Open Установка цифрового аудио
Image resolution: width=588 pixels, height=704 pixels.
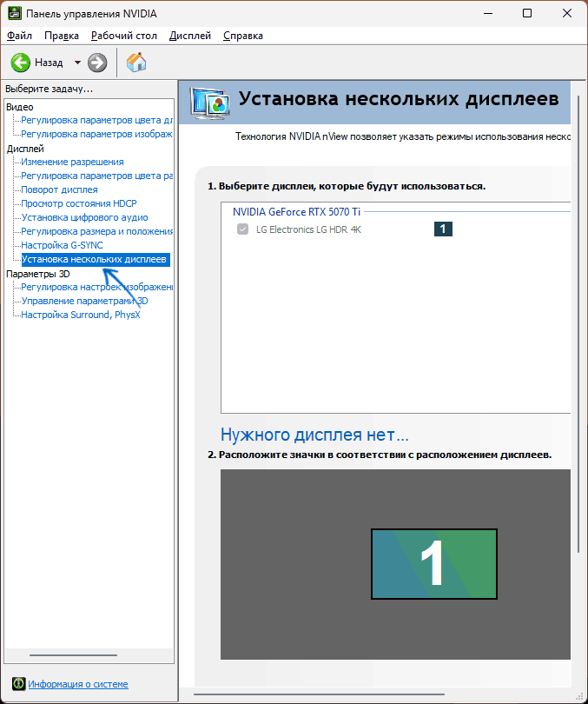(84, 217)
